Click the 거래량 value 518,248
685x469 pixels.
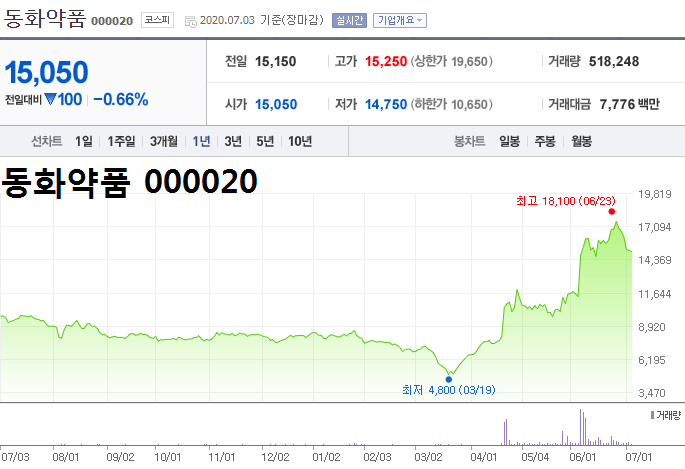[614, 62]
